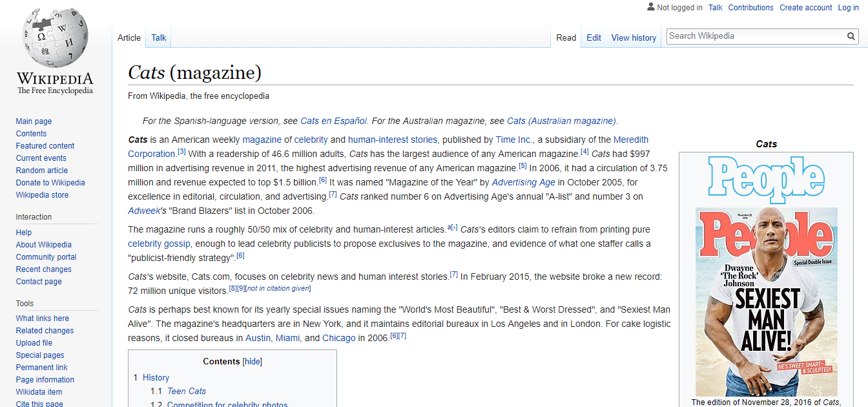This screenshot has width=868, height=407.
Task: Open human-interest stories link
Action: click(x=393, y=140)
